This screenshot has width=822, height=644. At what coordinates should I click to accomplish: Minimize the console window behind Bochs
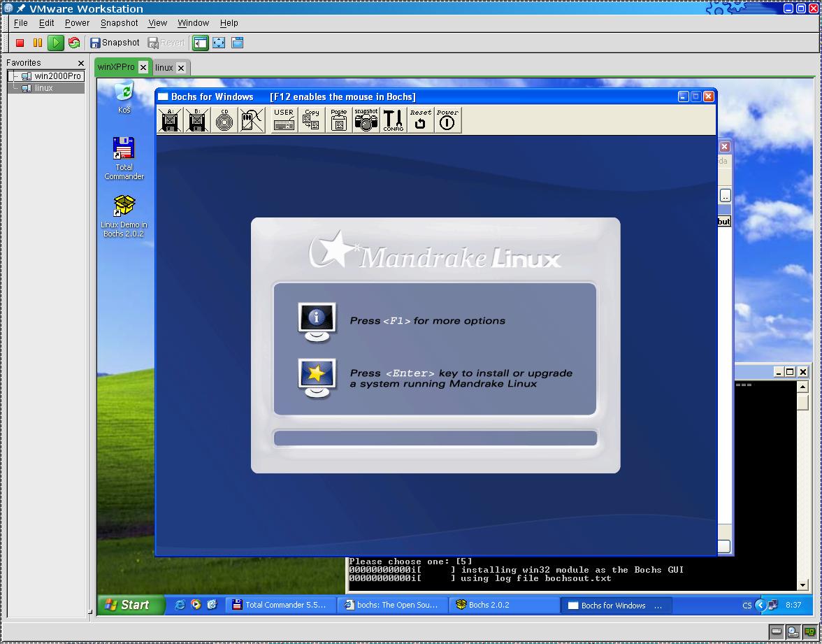click(779, 372)
